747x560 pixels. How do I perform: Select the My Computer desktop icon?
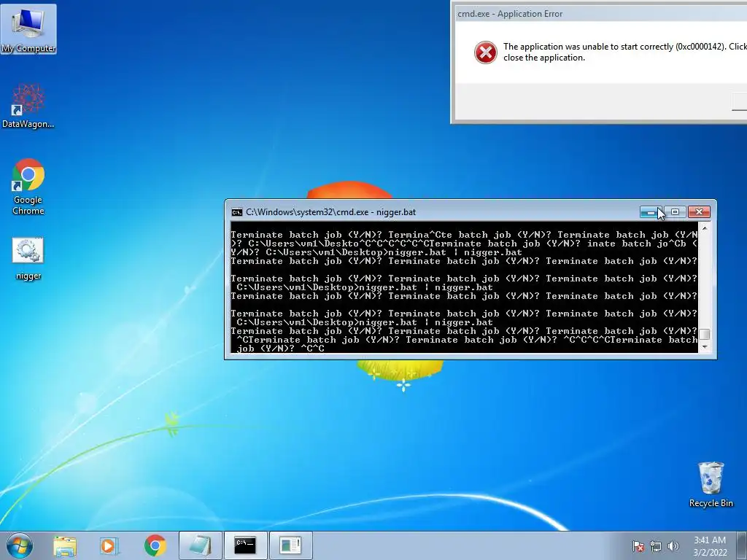pyautogui.click(x=28, y=29)
